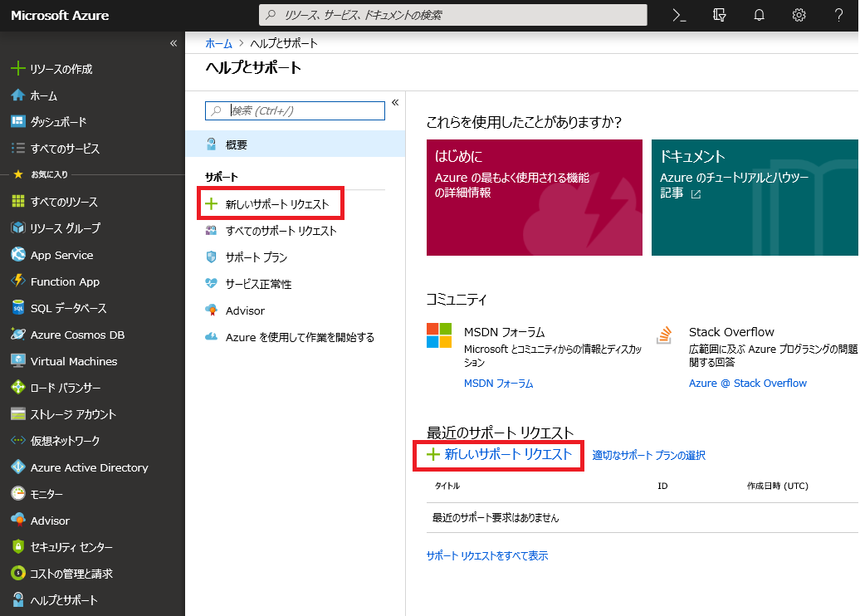
Task: Click the sidebar Advisor icon
Action: [x=18, y=520]
